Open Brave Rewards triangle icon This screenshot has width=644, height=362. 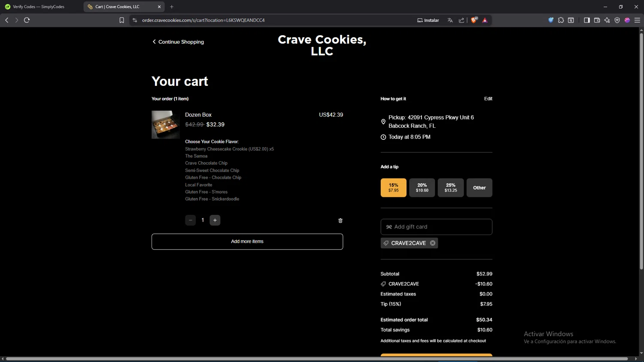tap(485, 20)
